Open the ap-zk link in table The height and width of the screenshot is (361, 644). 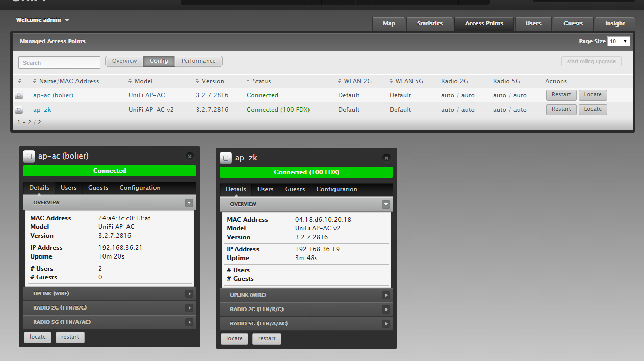(42, 110)
